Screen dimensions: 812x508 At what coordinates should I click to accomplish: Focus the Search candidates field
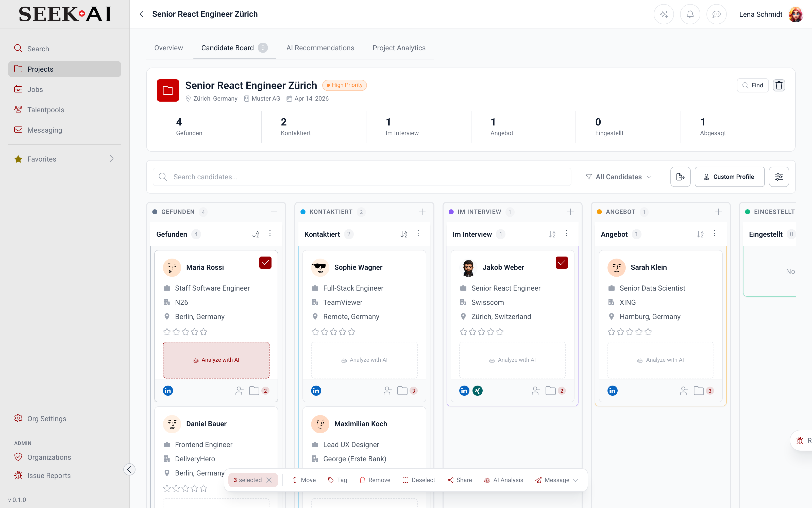pyautogui.click(x=362, y=177)
